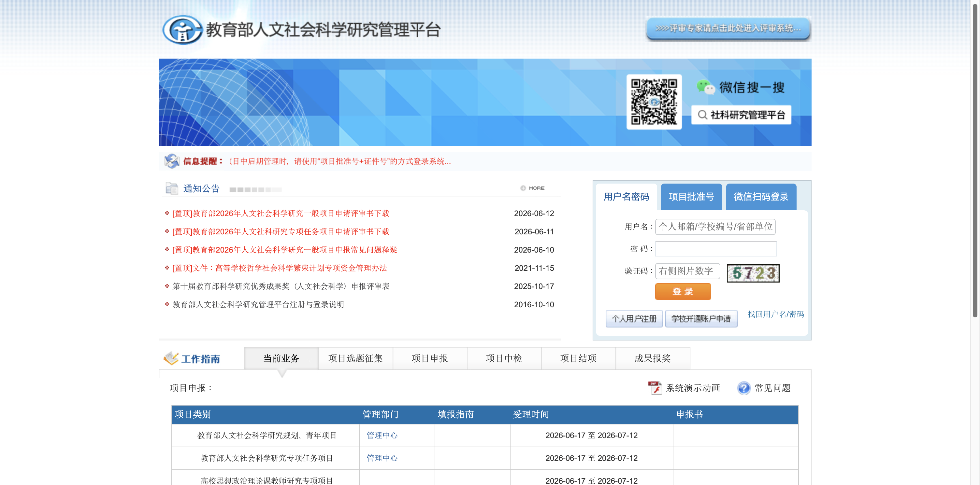Click the 微信搜一搜 text

752,88
